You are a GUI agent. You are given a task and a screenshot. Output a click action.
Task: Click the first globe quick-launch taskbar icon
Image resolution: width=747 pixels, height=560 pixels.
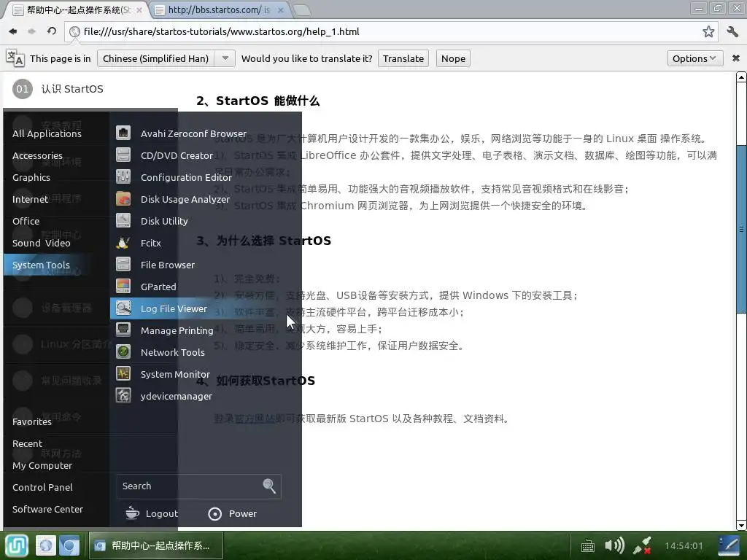pos(46,545)
